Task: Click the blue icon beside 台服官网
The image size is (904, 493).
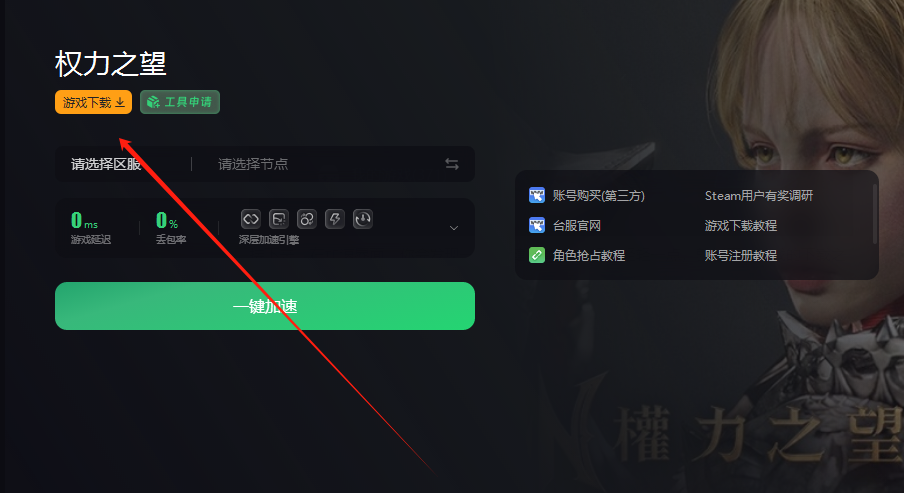Action: coord(537,225)
